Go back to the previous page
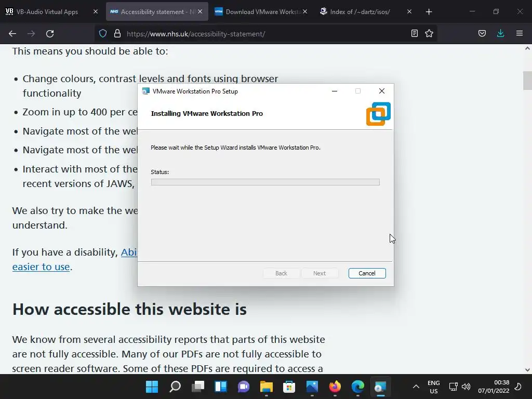 point(12,34)
